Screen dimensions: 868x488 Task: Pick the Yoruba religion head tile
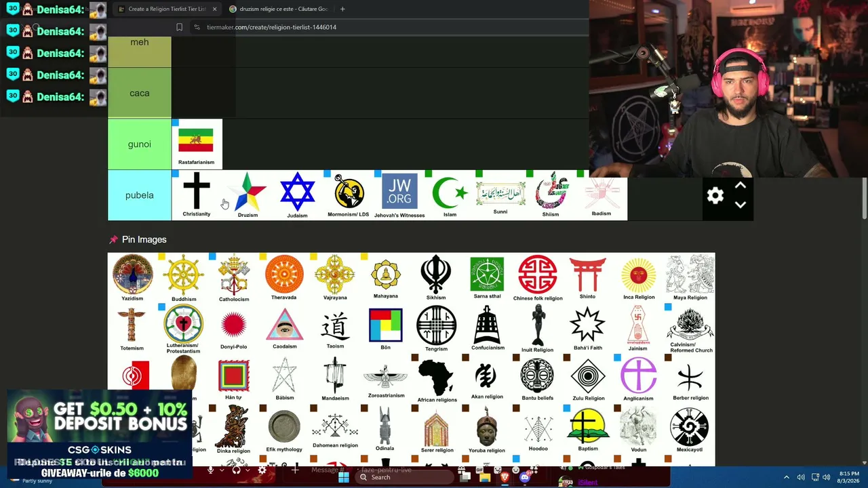tap(487, 430)
